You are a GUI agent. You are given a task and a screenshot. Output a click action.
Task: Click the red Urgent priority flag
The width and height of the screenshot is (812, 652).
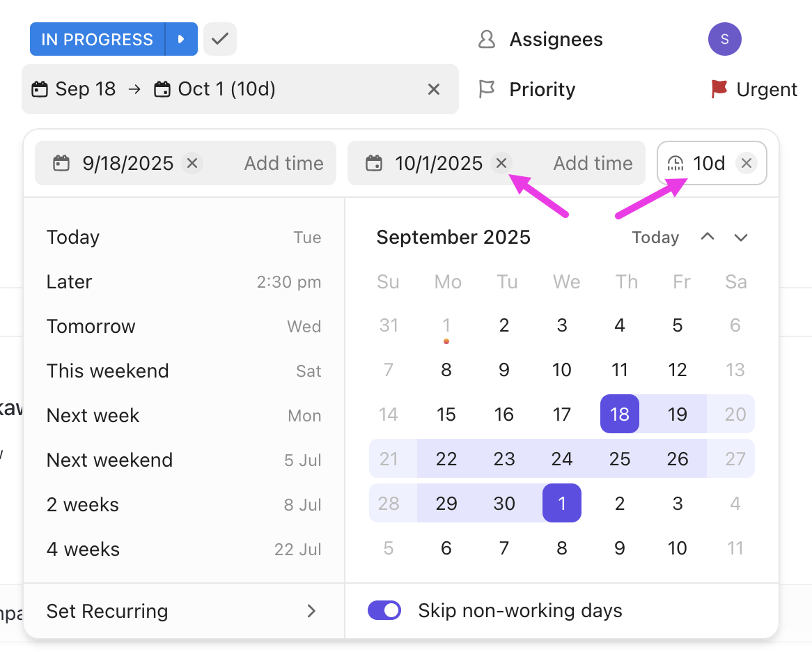[x=719, y=89]
